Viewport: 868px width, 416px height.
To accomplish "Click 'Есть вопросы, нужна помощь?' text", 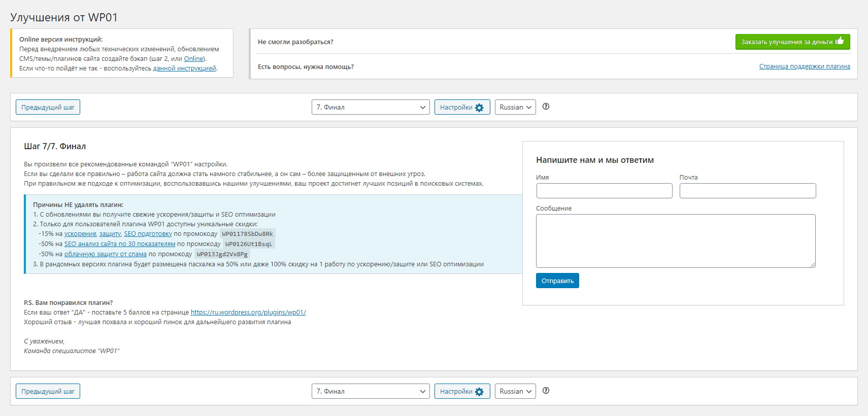I will (306, 67).
